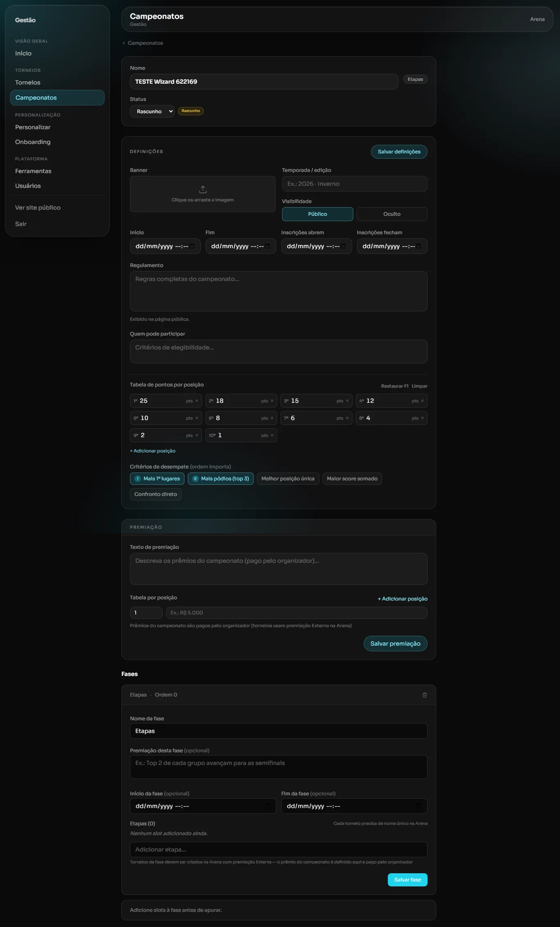Open the Rascunho status dropdown
This screenshot has width=560, height=927.
[x=152, y=112]
